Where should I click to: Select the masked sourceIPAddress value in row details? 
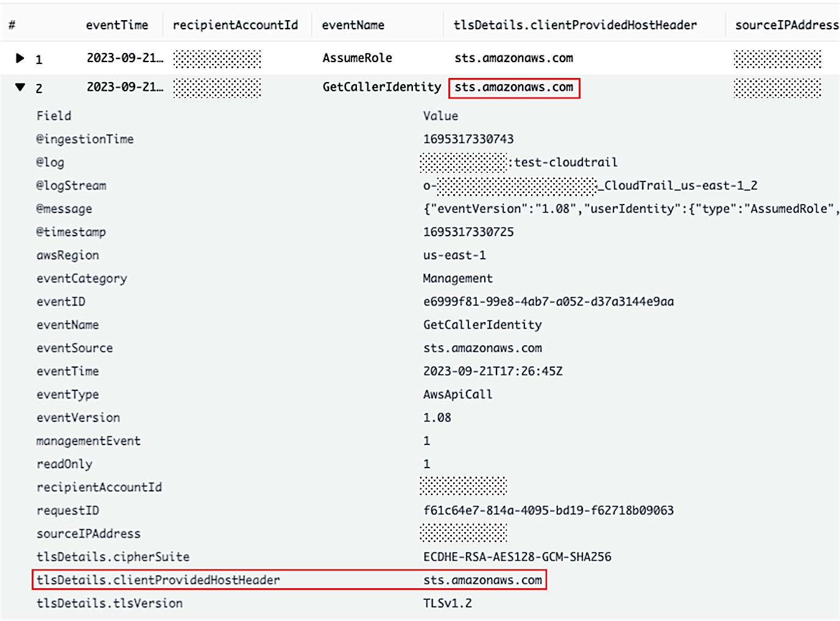coord(464,533)
